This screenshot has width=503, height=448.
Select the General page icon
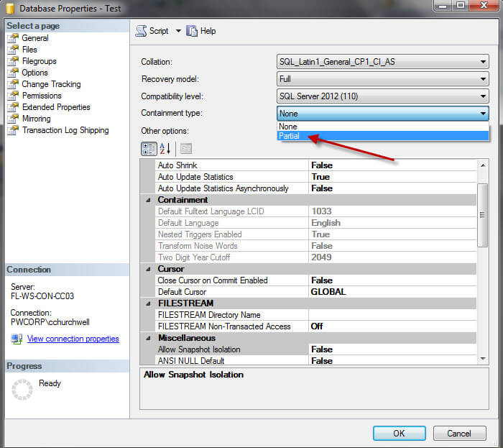coord(13,38)
